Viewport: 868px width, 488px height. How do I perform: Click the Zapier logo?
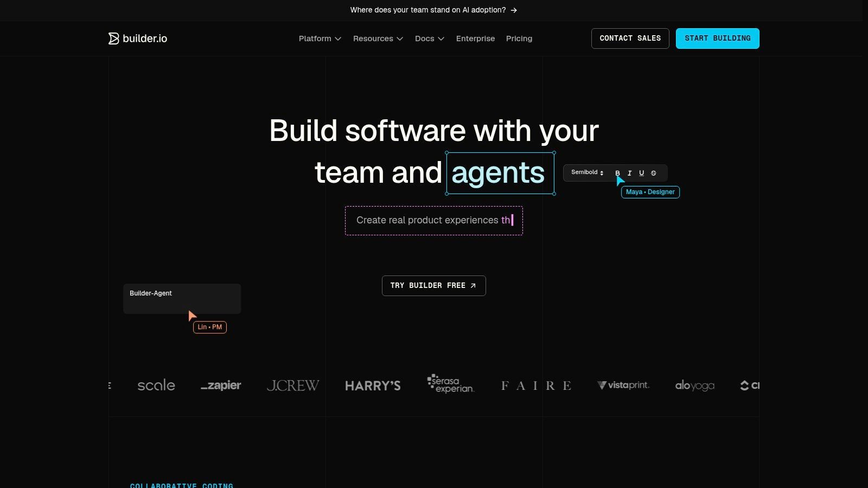coord(221,386)
